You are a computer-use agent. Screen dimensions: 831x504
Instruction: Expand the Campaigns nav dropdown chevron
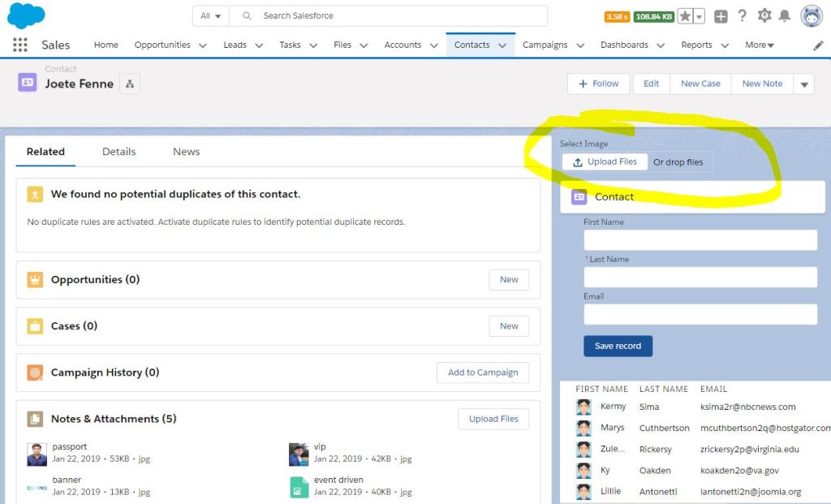point(580,45)
